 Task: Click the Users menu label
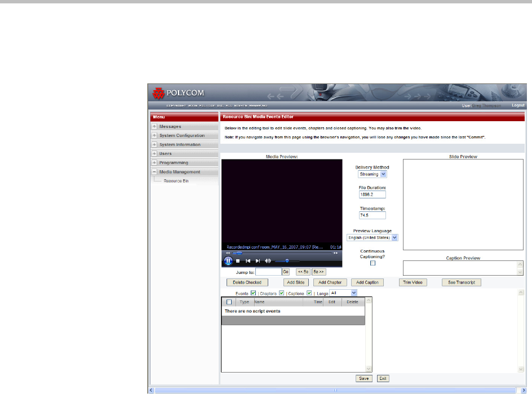click(165, 153)
